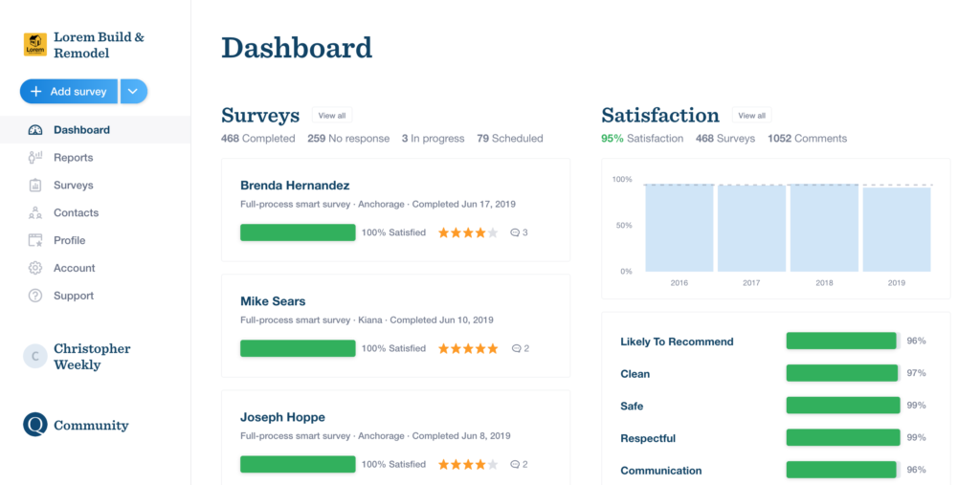The width and height of the screenshot is (980, 485).
Task: Click the 79 Scheduled count
Action: (x=510, y=139)
